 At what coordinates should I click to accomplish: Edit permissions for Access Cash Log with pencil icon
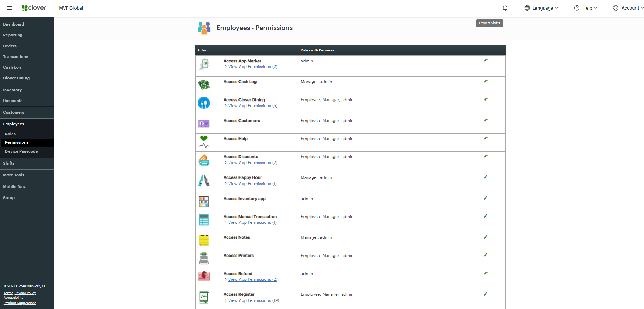[485, 81]
